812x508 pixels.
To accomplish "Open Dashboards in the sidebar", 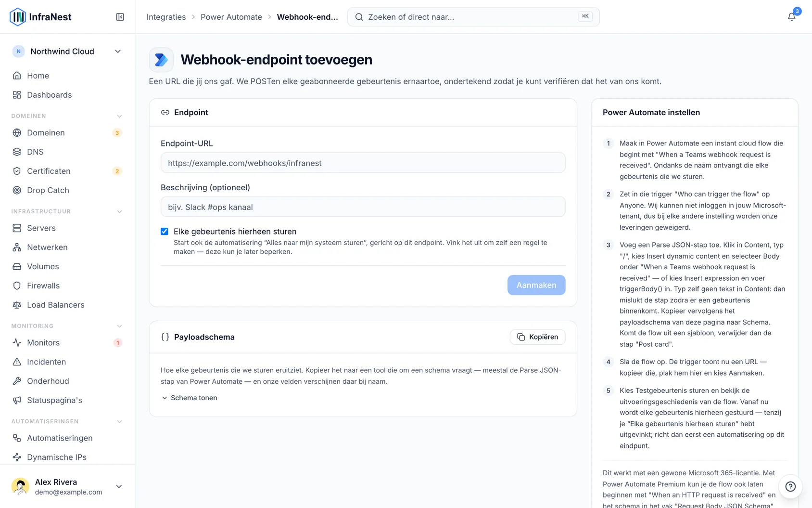I will point(67,95).
